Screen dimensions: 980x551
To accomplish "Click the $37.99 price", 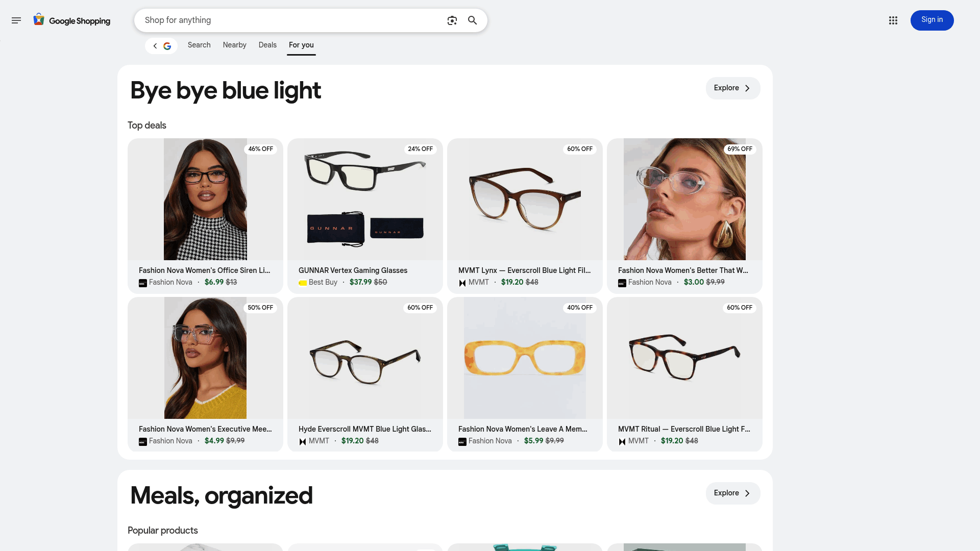I will (x=361, y=282).
